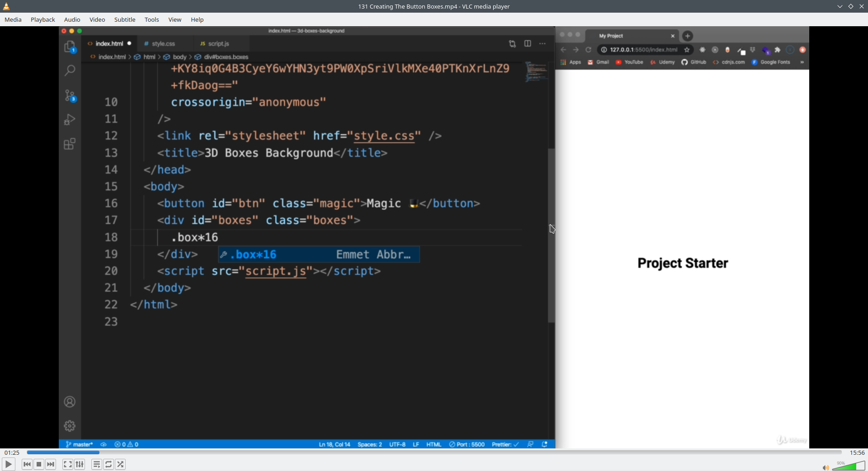868x471 pixels.
Task: Click the browser forward arrow
Action: [576, 50]
